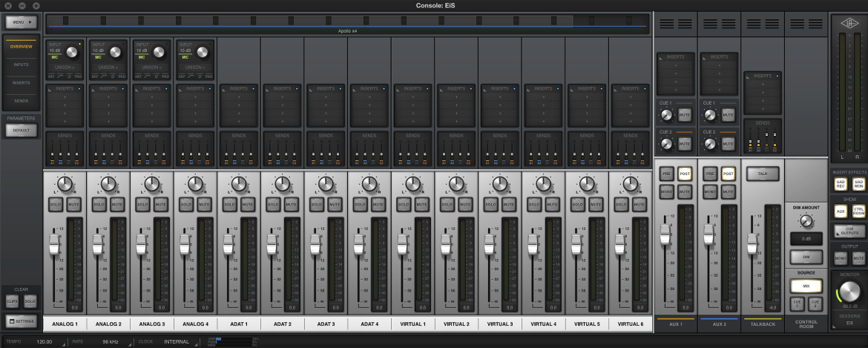
Task: Click the DEFAULT parameters button
Action: click(21, 131)
